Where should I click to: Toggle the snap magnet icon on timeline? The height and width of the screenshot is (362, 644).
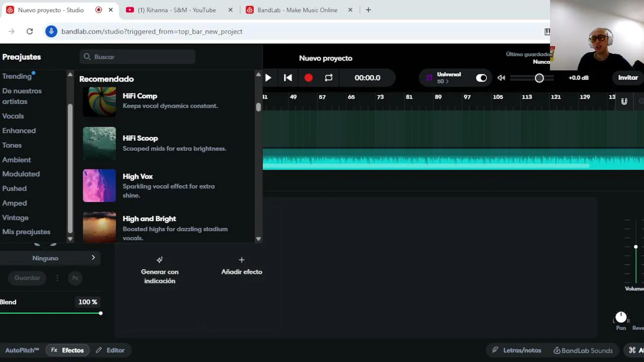coord(624,102)
